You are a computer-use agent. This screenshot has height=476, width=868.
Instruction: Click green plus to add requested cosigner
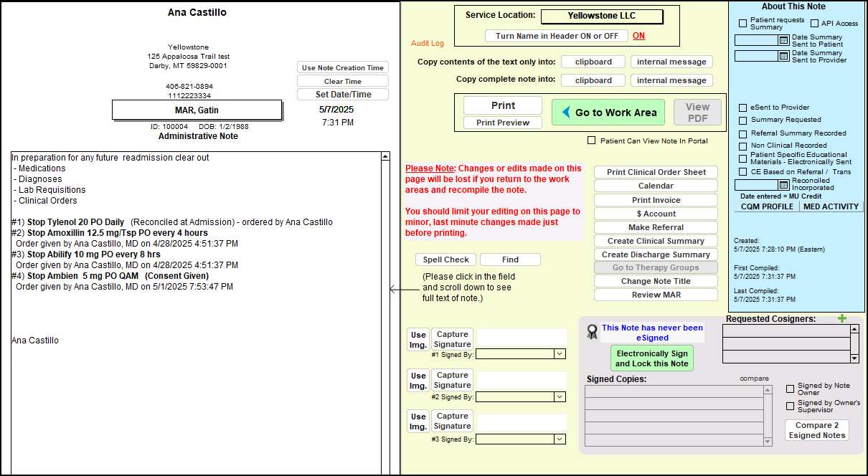(842, 318)
